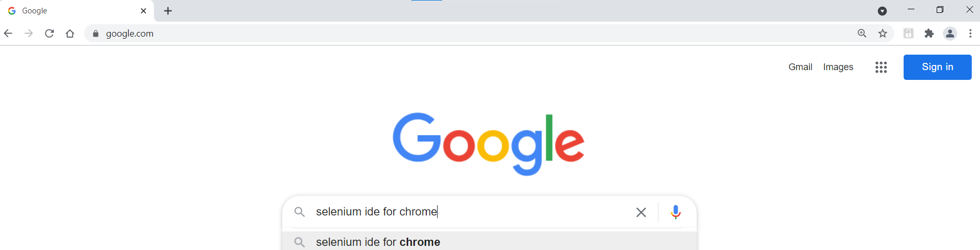980x250 pixels.
Task: Reload the current page
Action: pyautogui.click(x=50, y=34)
